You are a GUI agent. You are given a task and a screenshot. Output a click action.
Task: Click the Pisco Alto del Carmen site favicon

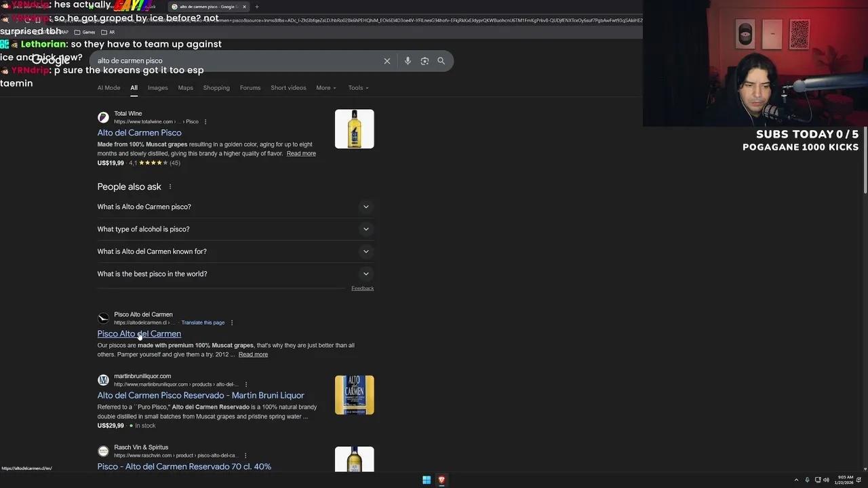[103, 318]
